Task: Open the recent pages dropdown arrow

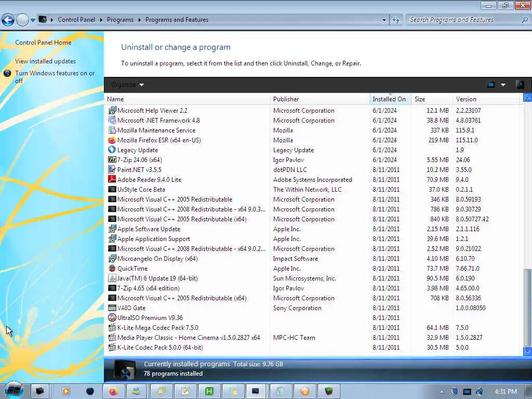Action: [33, 20]
